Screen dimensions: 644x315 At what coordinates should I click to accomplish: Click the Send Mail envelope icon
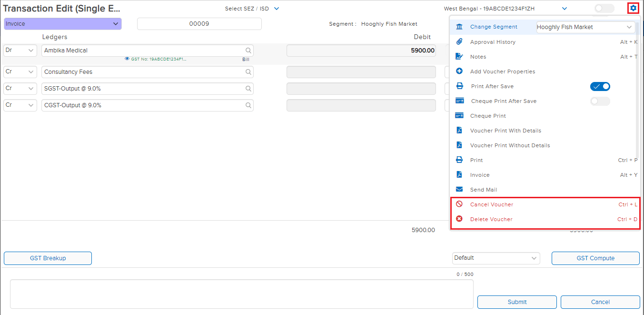[x=459, y=190]
